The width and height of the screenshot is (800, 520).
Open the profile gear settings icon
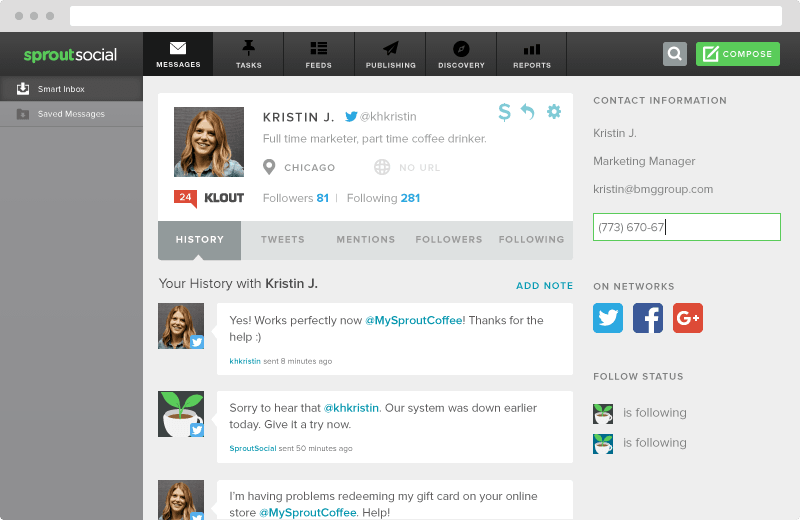click(554, 111)
